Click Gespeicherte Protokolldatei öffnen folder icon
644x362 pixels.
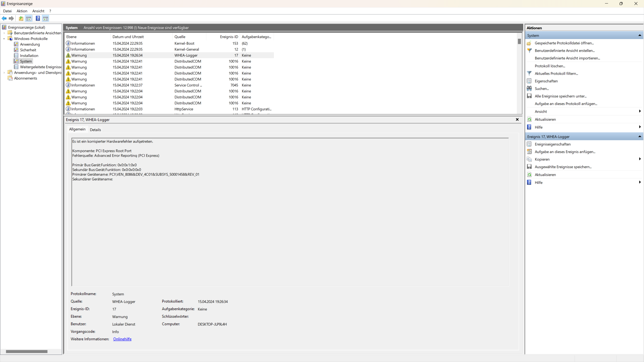point(529,43)
